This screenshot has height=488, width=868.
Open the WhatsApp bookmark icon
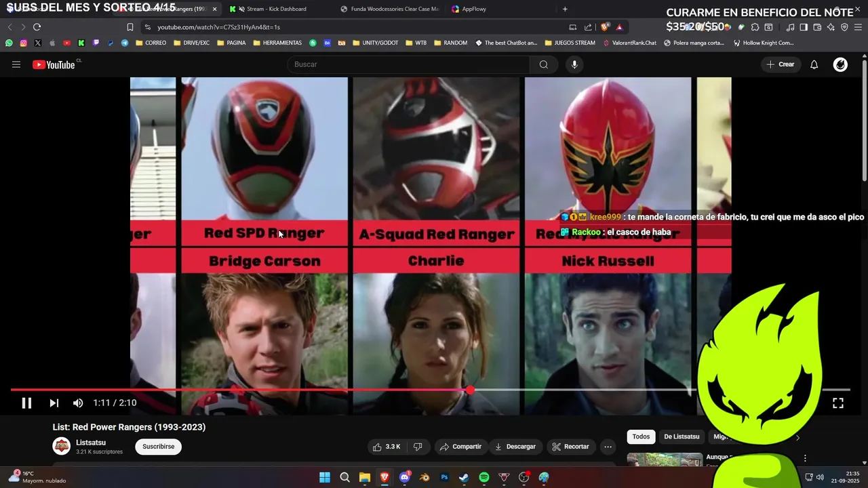click(9, 43)
